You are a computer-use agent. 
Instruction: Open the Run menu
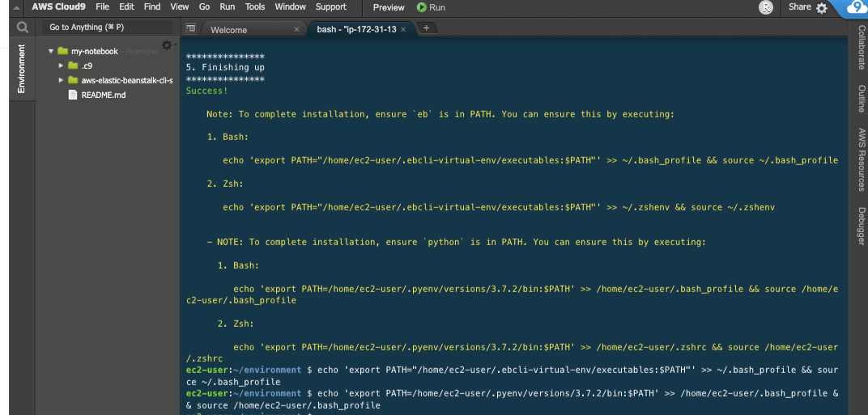click(227, 7)
